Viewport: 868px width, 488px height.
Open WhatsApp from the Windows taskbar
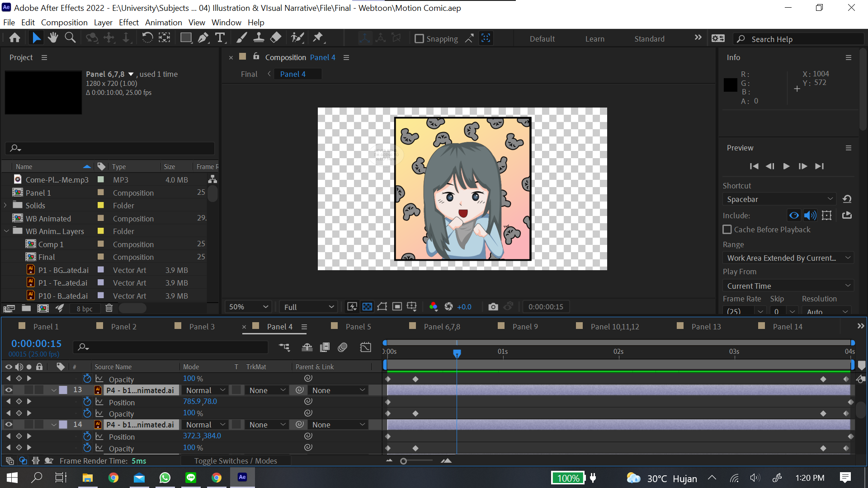pos(165,478)
